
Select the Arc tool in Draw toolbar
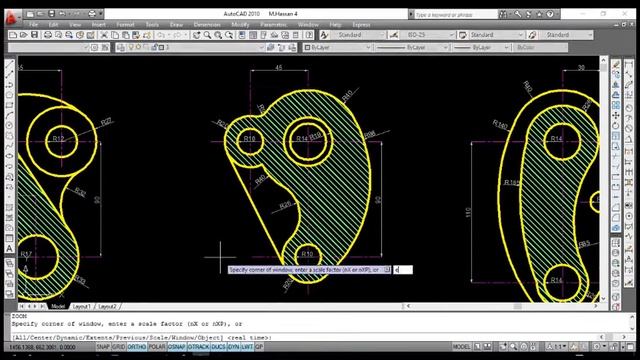[9, 116]
